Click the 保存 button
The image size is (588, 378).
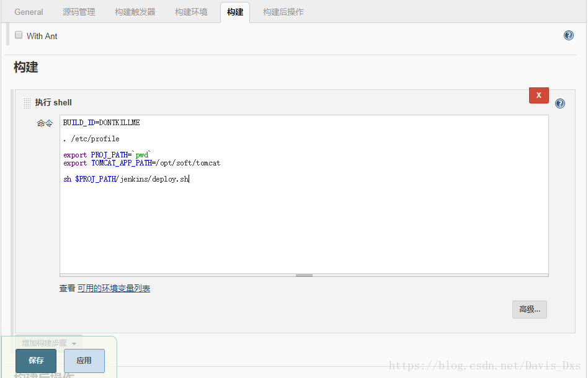click(x=36, y=361)
